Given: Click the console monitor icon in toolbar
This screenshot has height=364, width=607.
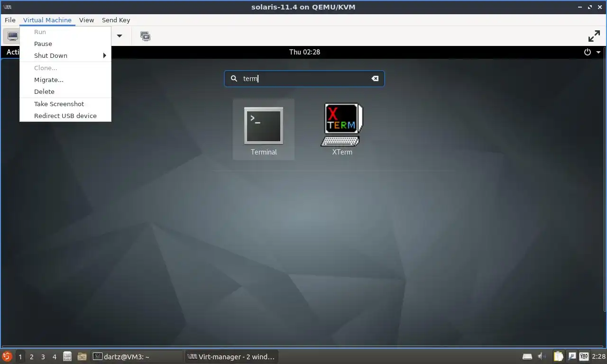Looking at the screenshot, I should [12, 36].
